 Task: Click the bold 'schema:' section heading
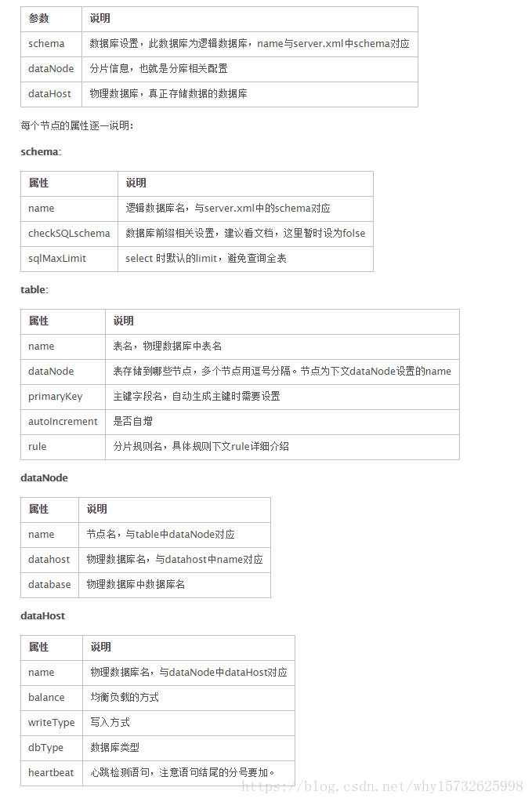[41, 152]
